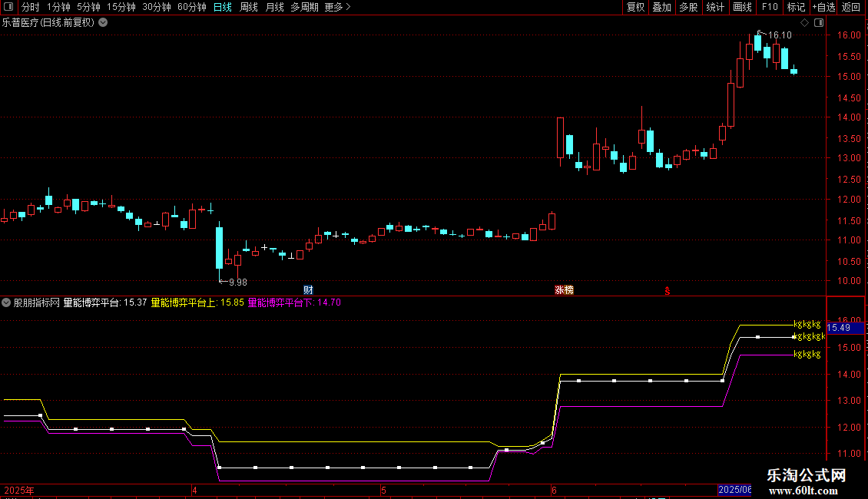Click the 2025年 label on time axis
Image resolution: width=868 pixels, height=499 pixels.
[x=19, y=490]
